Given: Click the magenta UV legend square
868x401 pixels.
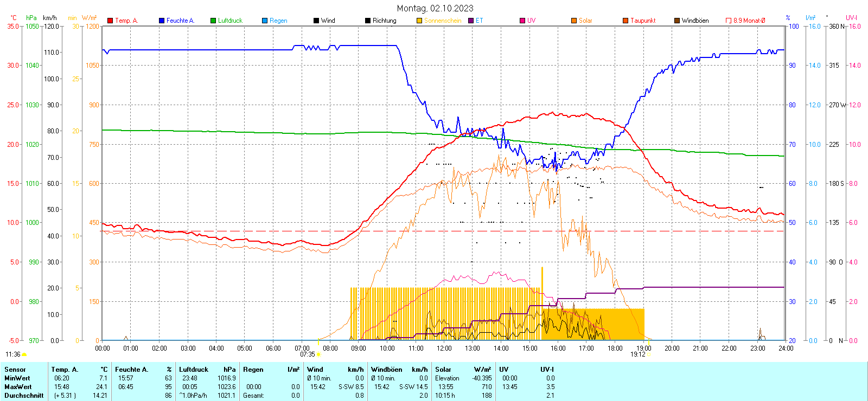Looking at the screenshot, I should coord(522,21).
